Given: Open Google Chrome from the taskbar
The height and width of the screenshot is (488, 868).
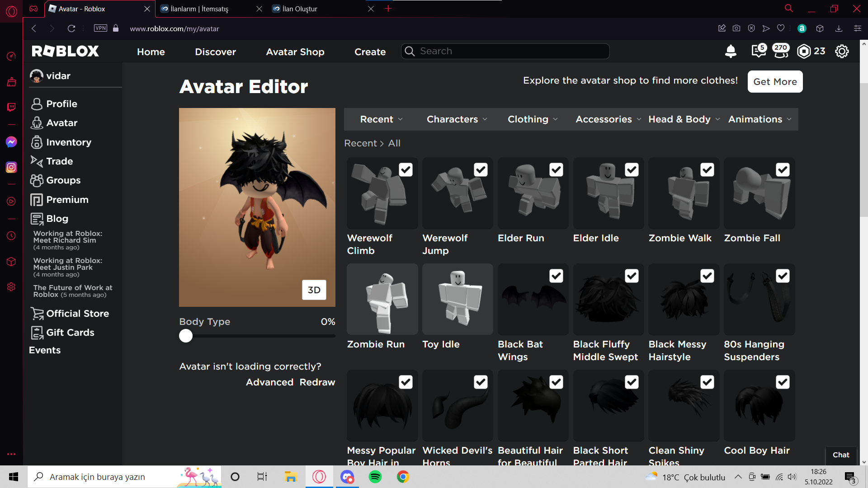Looking at the screenshot, I should (403, 477).
